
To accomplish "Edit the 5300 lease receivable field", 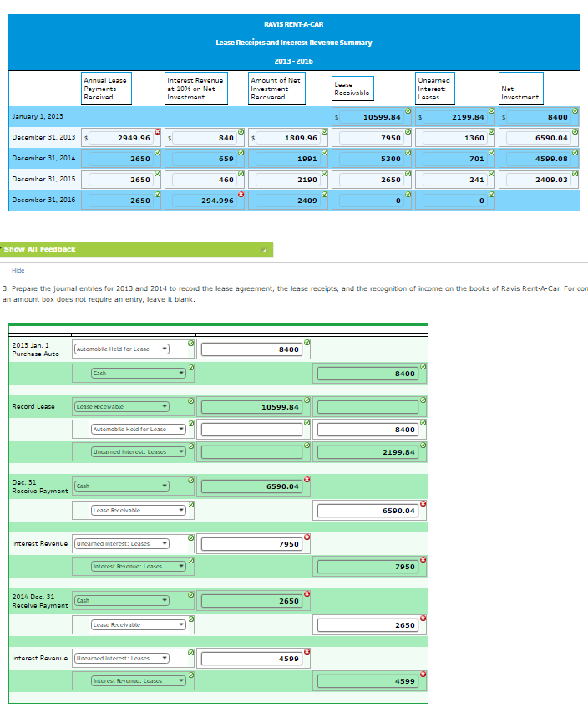I will [372, 159].
